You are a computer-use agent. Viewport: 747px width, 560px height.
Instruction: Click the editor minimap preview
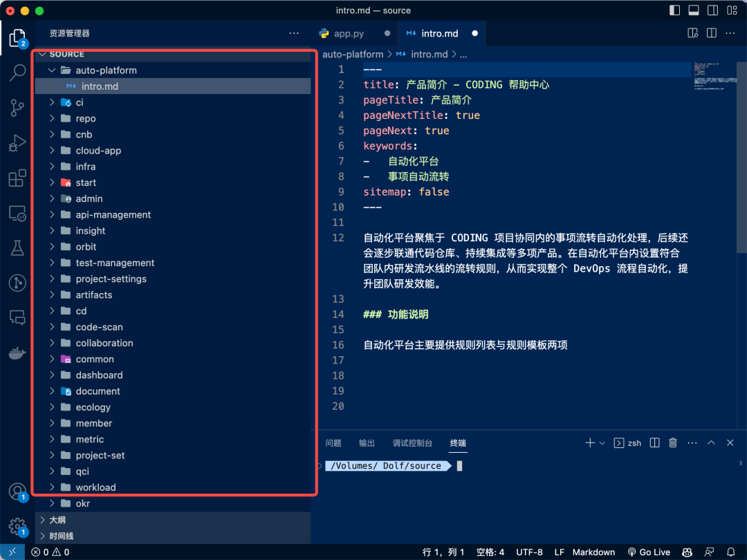coord(714,76)
